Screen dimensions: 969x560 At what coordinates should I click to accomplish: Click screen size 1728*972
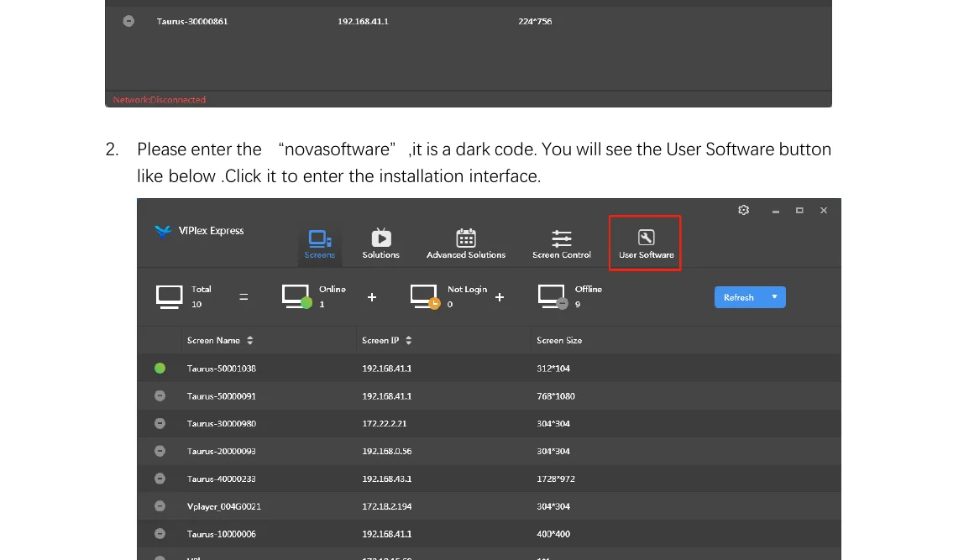point(556,479)
